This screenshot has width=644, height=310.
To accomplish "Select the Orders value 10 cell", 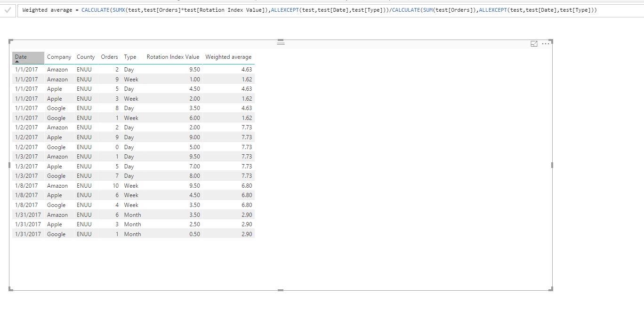I will coord(115,186).
